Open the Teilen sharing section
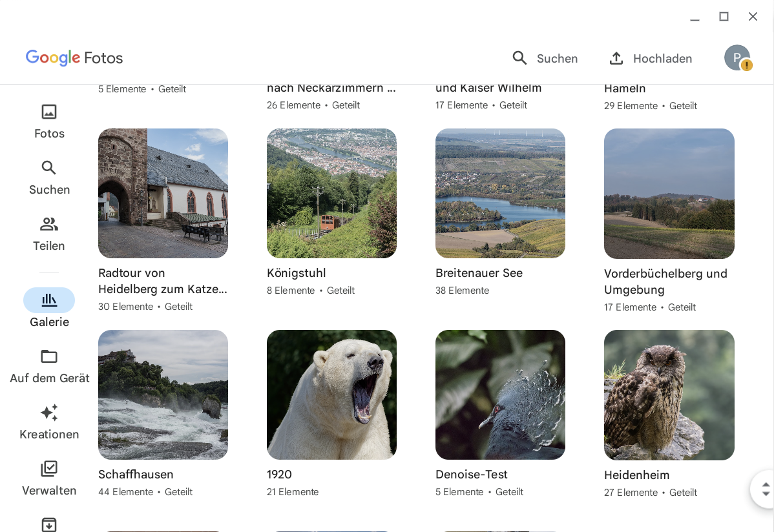Screen dimensions: 774x532 pyautogui.click(x=49, y=234)
